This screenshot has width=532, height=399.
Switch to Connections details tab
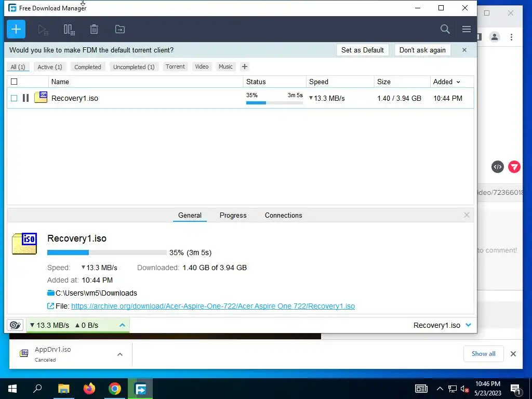(x=283, y=215)
